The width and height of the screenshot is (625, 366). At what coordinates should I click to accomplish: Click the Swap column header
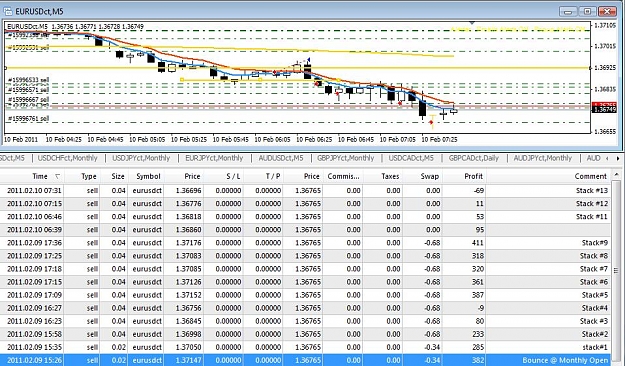(x=423, y=176)
